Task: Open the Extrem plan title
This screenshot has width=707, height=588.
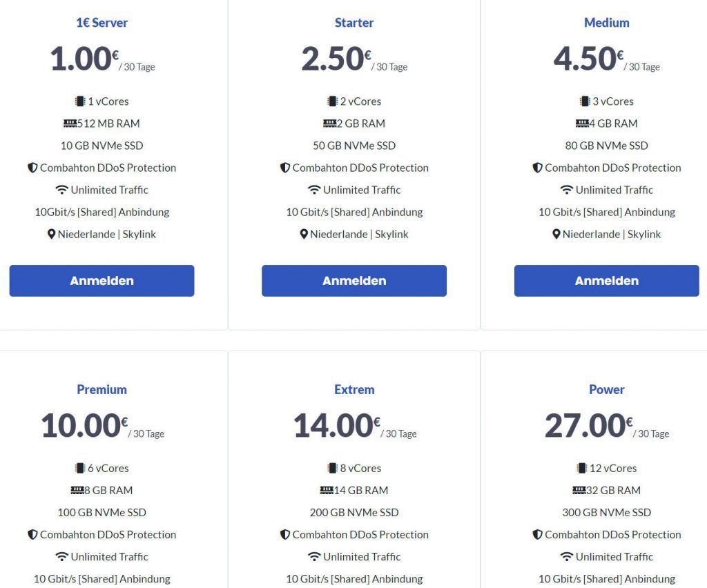Action: tap(354, 389)
